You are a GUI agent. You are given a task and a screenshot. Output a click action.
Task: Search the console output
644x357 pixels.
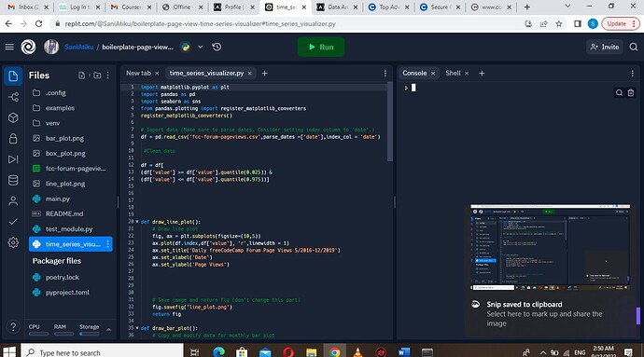(x=619, y=92)
